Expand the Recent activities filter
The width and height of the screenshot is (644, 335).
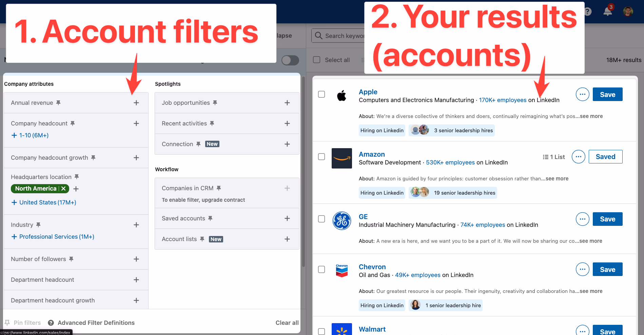point(287,123)
